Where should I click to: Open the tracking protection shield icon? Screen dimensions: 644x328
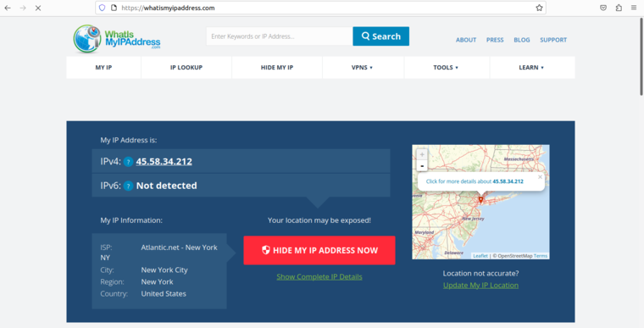pos(103,8)
